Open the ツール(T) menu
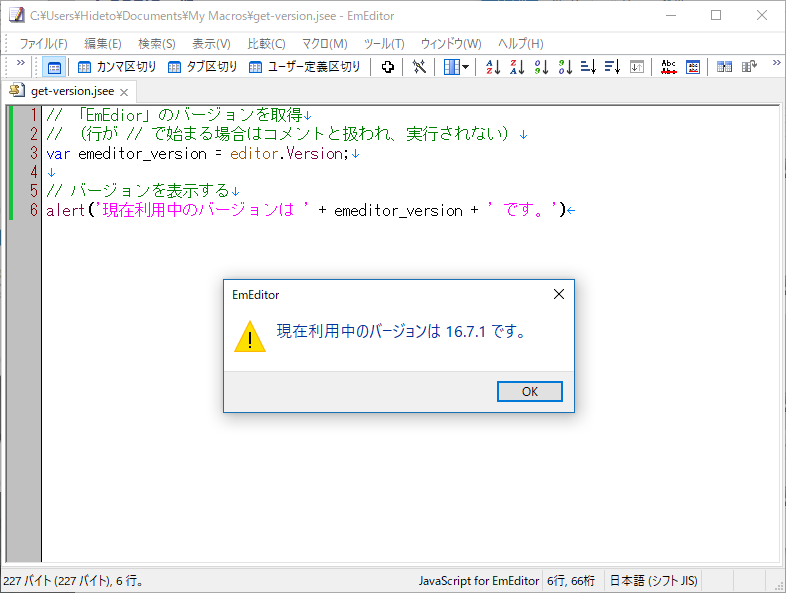 pos(384,44)
